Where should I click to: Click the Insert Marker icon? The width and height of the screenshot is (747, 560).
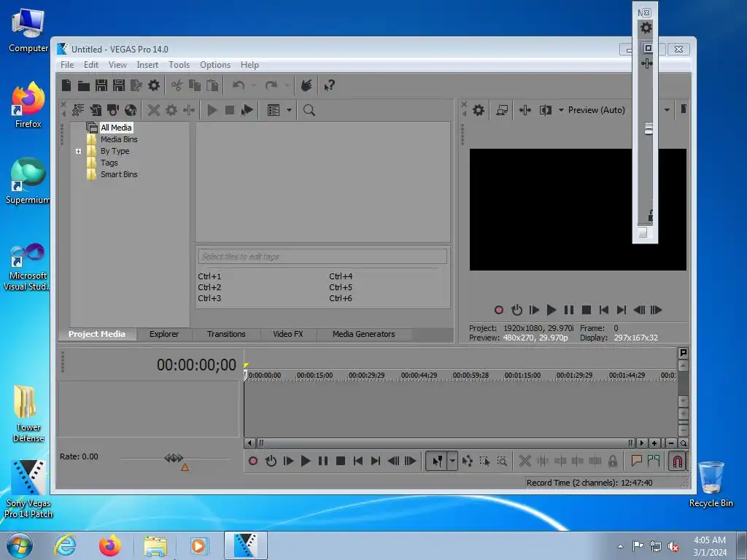636,461
